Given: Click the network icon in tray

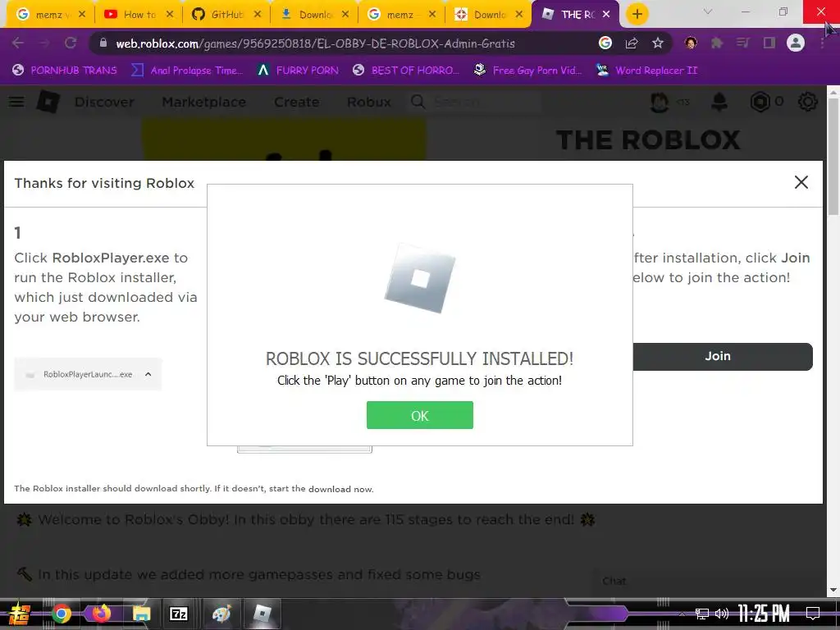Looking at the screenshot, I should pos(701,614).
